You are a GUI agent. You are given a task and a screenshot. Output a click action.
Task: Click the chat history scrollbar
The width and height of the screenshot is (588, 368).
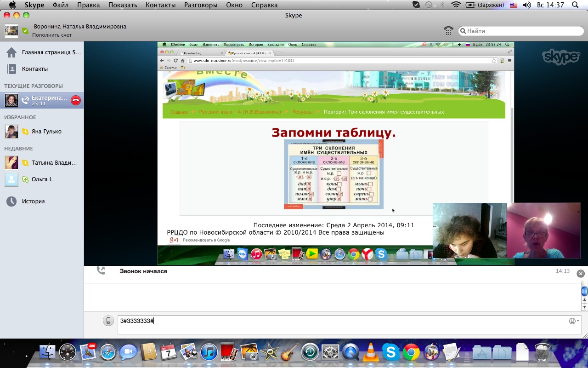[x=584, y=291]
